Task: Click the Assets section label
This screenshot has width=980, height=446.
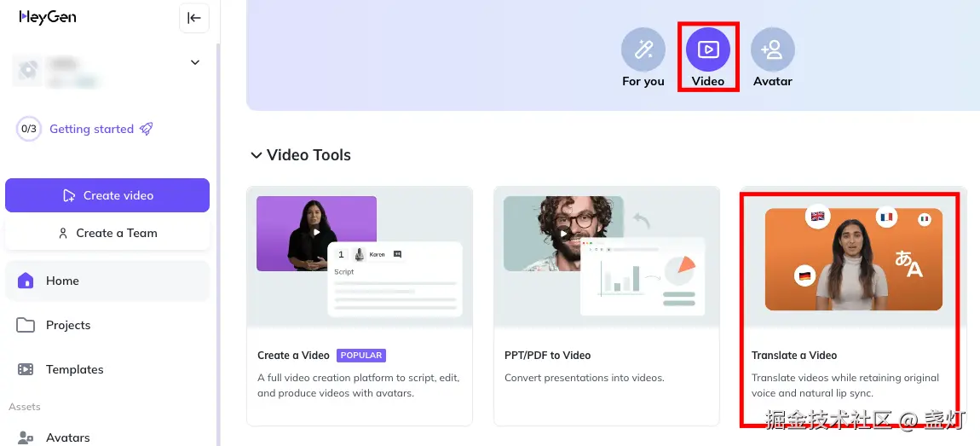Action: [25, 407]
